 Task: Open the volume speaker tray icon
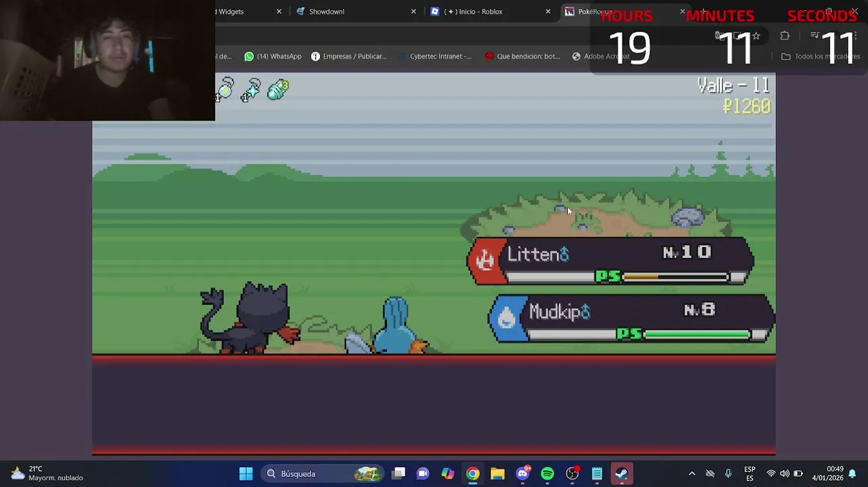(784, 473)
